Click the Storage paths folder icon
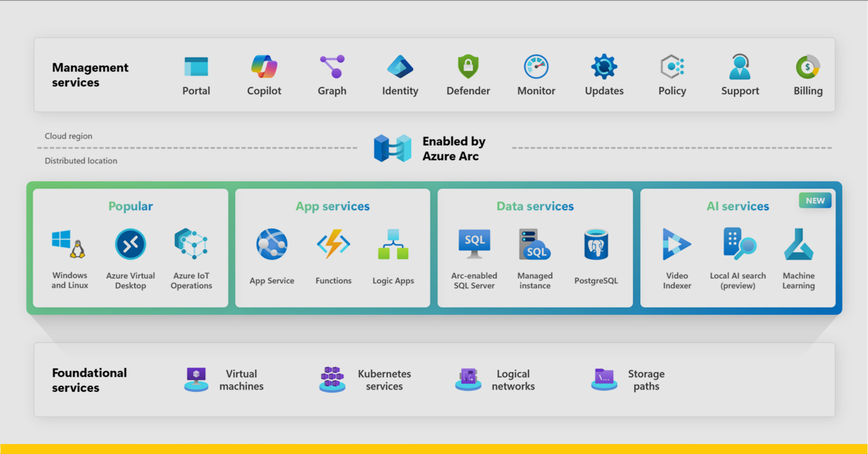The height and width of the screenshot is (454, 868). 604,379
